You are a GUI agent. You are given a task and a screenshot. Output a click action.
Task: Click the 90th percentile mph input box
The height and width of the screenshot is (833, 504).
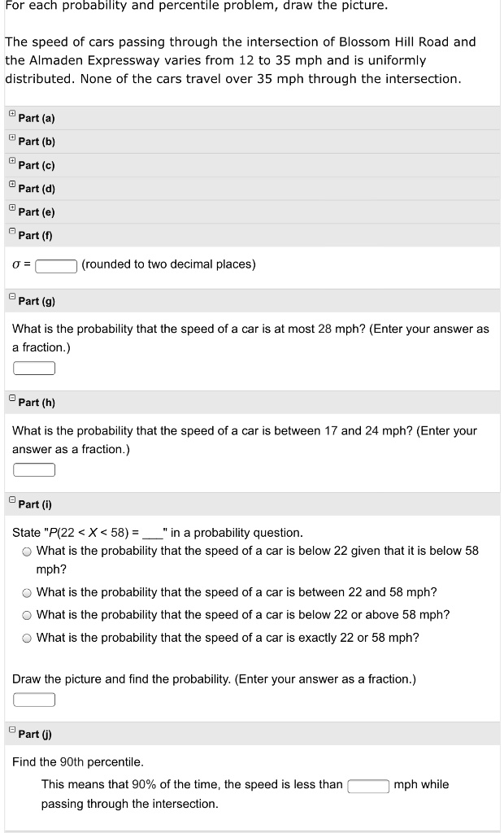point(367,784)
